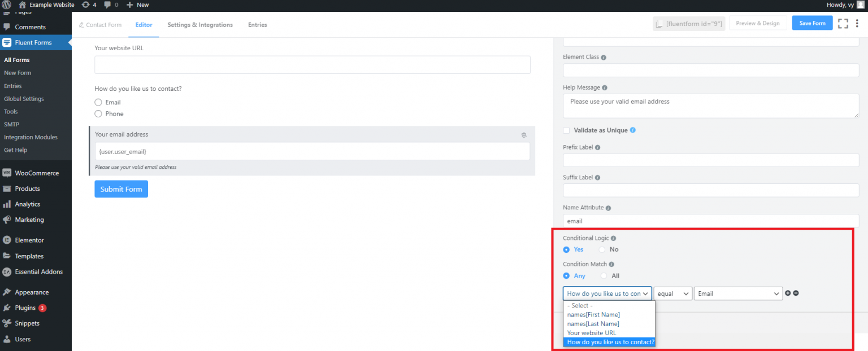Pick Your website URL from dropdown list
The height and width of the screenshot is (351, 868).
[x=591, y=333]
